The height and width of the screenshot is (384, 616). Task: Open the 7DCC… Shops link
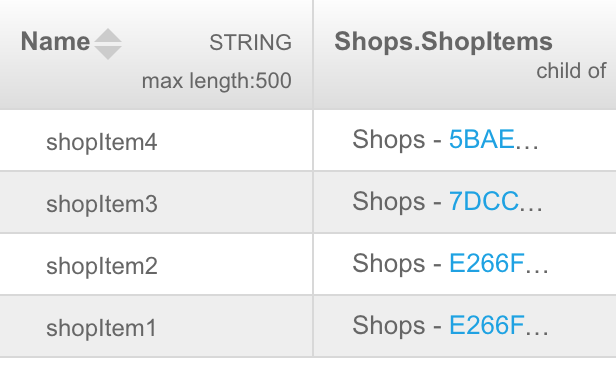496,201
